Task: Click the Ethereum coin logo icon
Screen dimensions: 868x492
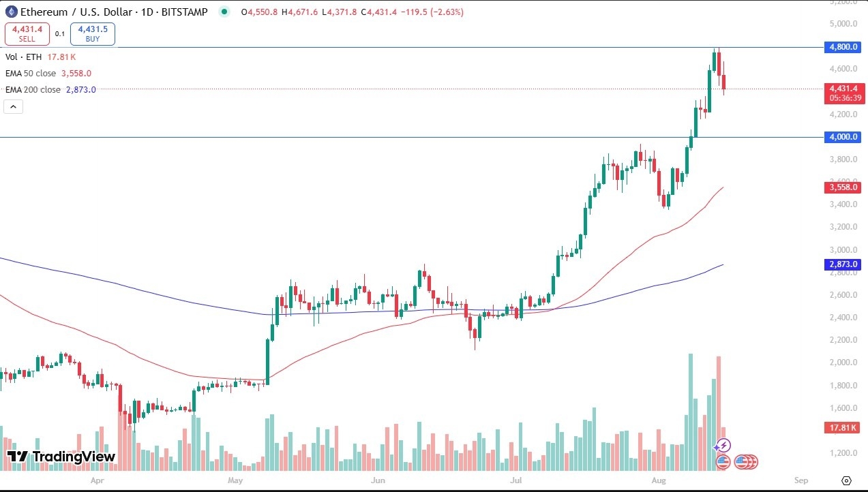Action: [12, 12]
